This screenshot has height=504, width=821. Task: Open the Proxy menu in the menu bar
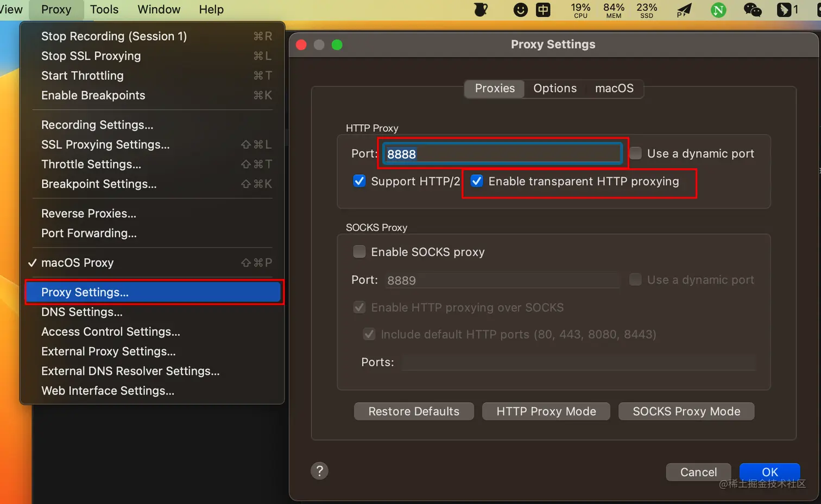(x=56, y=10)
